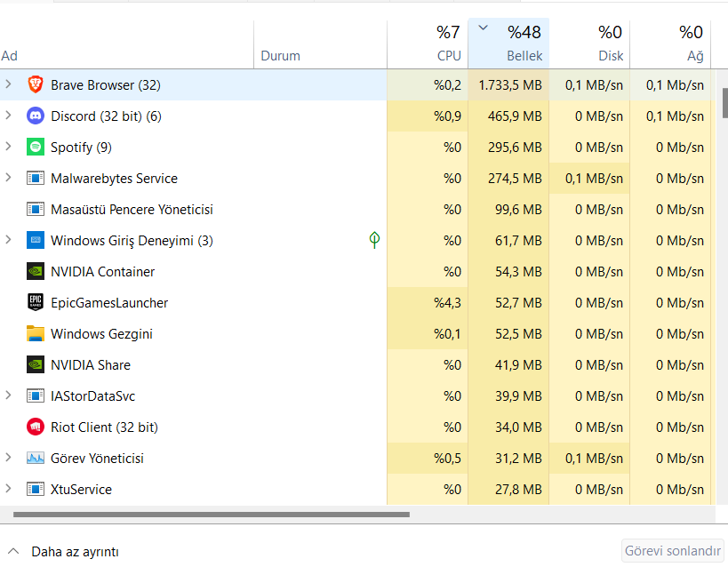Click the Windows Gezgini folder icon
The image size is (728, 575).
(36, 334)
